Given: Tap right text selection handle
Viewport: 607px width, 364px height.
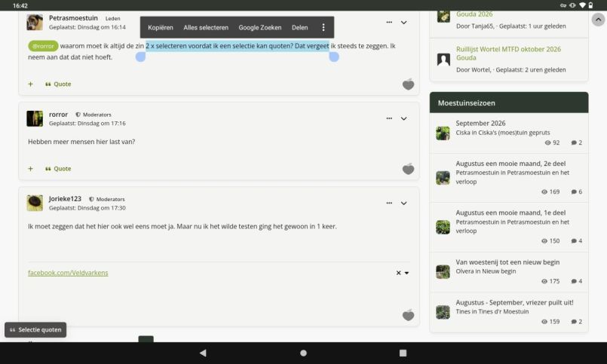Looking at the screenshot, I should [334, 57].
